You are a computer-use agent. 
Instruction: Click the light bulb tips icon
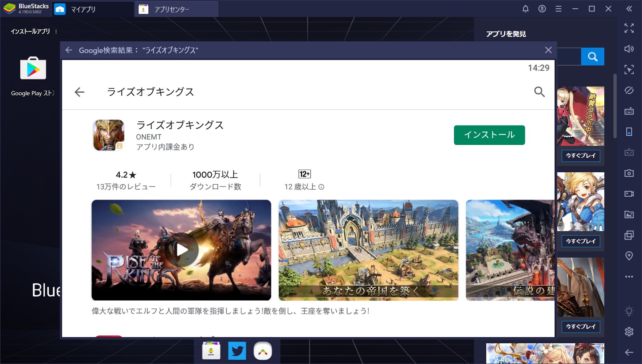click(x=629, y=311)
